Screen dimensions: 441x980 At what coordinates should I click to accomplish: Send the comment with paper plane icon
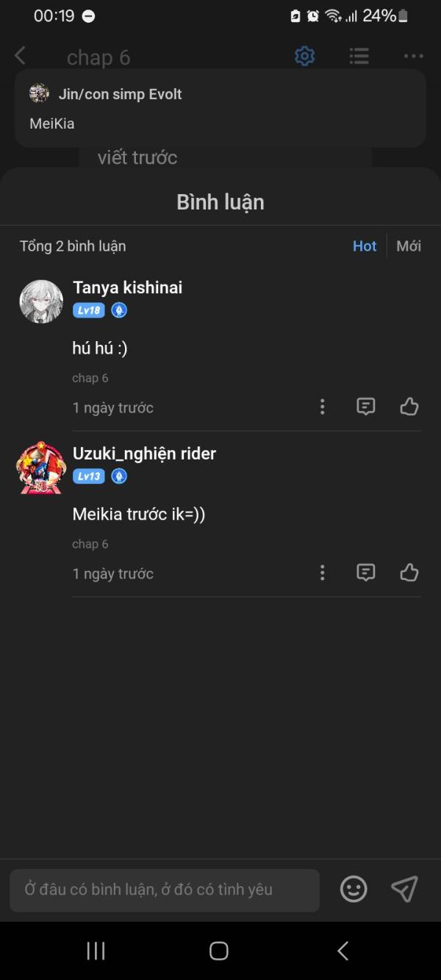pos(404,890)
